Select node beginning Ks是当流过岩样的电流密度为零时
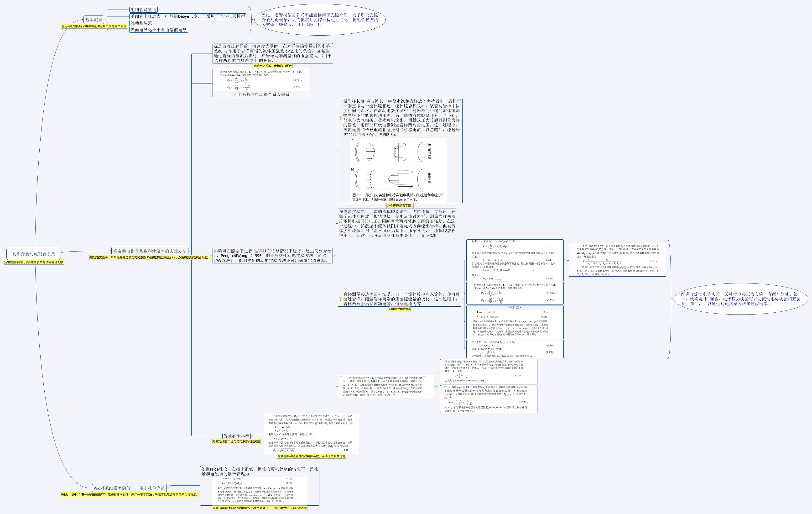812x514 pixels. tap(272, 53)
